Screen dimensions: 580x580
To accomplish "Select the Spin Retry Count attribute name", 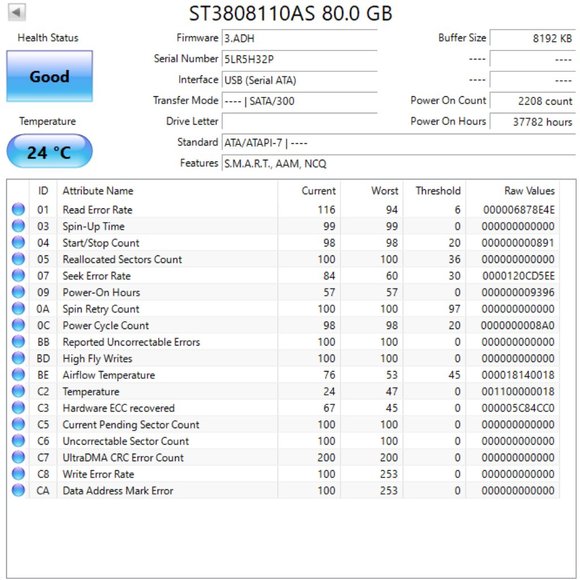I will pos(101,309).
